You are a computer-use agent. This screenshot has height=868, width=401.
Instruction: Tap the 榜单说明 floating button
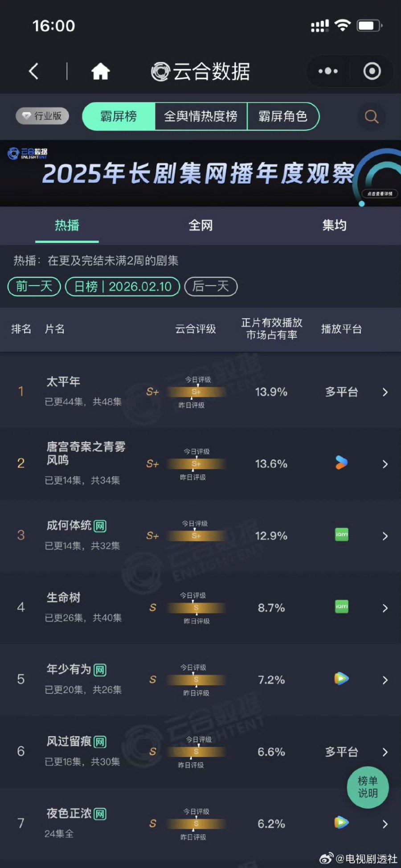coord(368,787)
